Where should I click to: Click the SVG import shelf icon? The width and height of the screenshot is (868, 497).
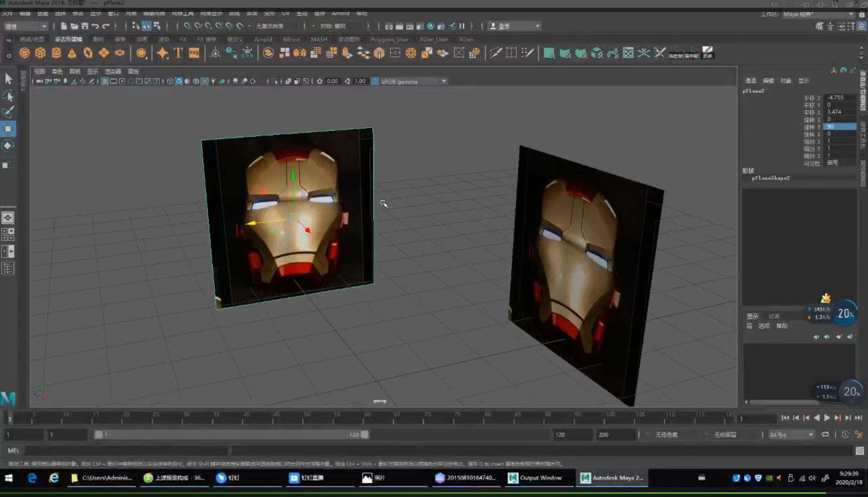(x=194, y=53)
